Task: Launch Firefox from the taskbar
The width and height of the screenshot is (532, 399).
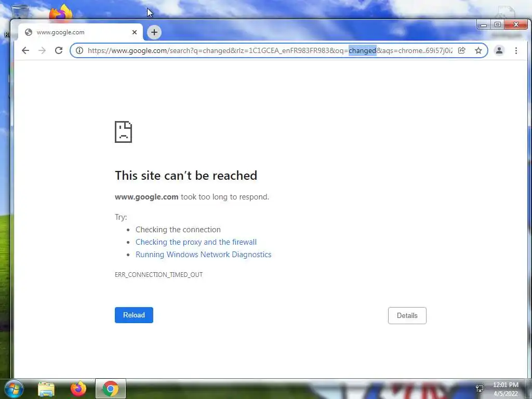Action: [78, 389]
